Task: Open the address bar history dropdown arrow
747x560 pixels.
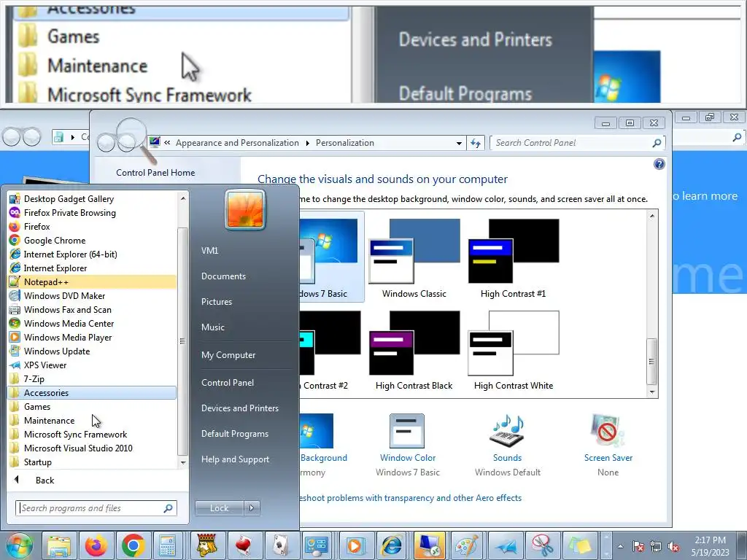Action: coord(459,143)
